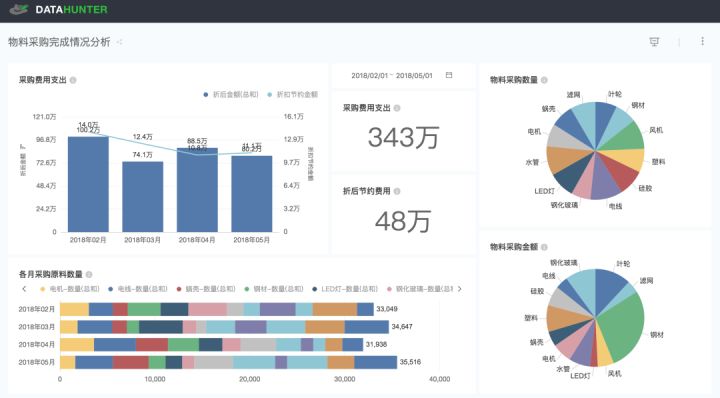The width and height of the screenshot is (720, 398).
Task: Click the 2018年05月 bar in expense chart
Action: click(252, 194)
